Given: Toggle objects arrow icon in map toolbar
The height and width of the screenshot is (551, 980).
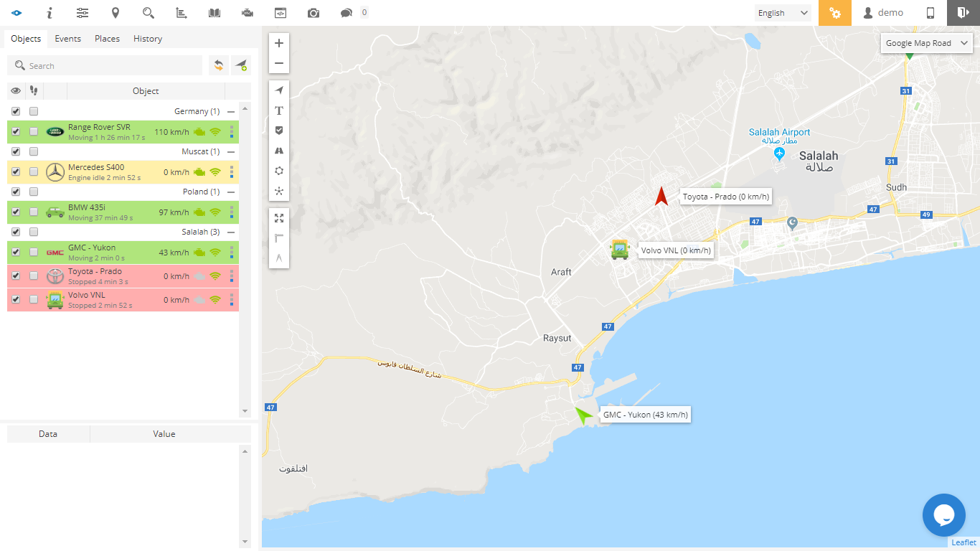Looking at the screenshot, I should pyautogui.click(x=279, y=90).
